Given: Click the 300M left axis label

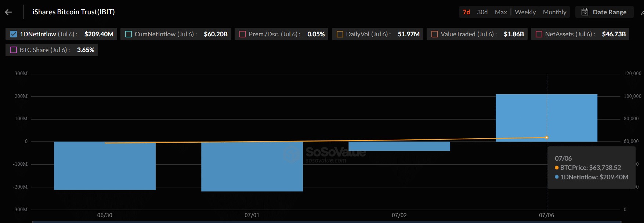Looking at the screenshot, I should point(21,74).
